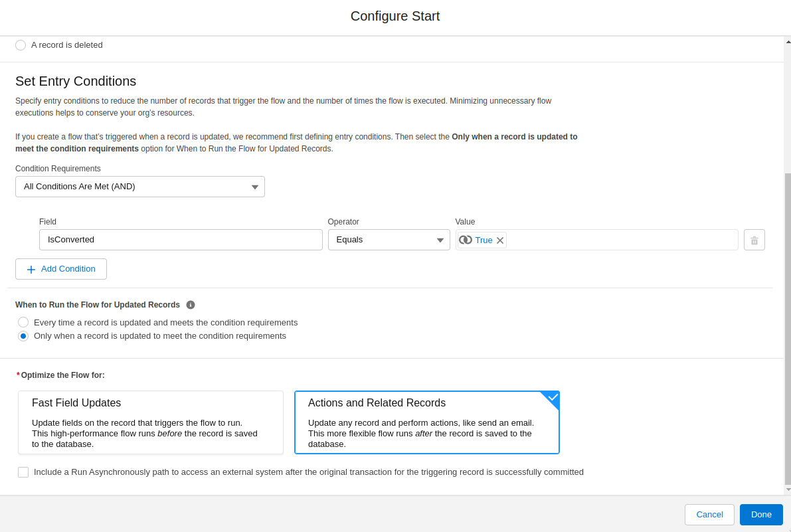Choose 'Every time a record is updated' option
791x532 pixels.
tap(23, 322)
